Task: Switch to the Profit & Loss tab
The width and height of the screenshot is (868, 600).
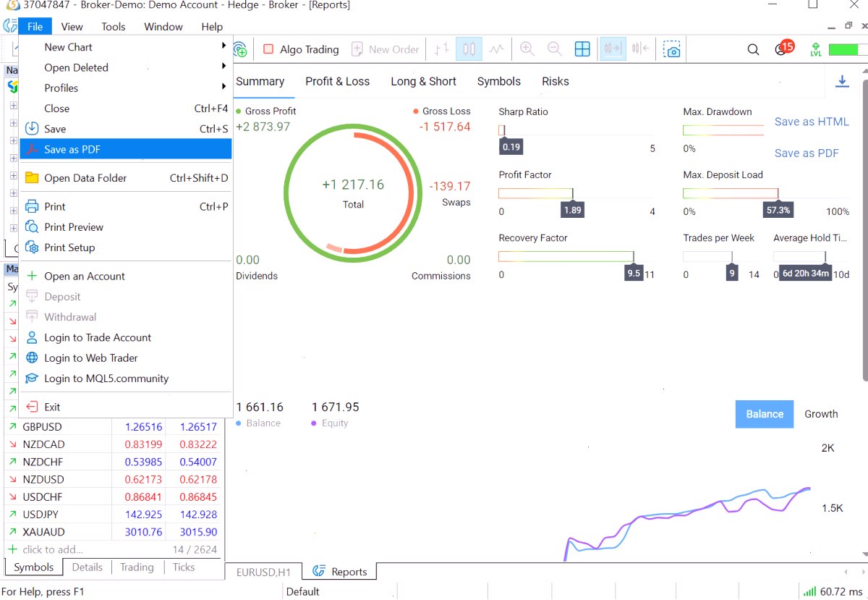Action: [x=337, y=81]
